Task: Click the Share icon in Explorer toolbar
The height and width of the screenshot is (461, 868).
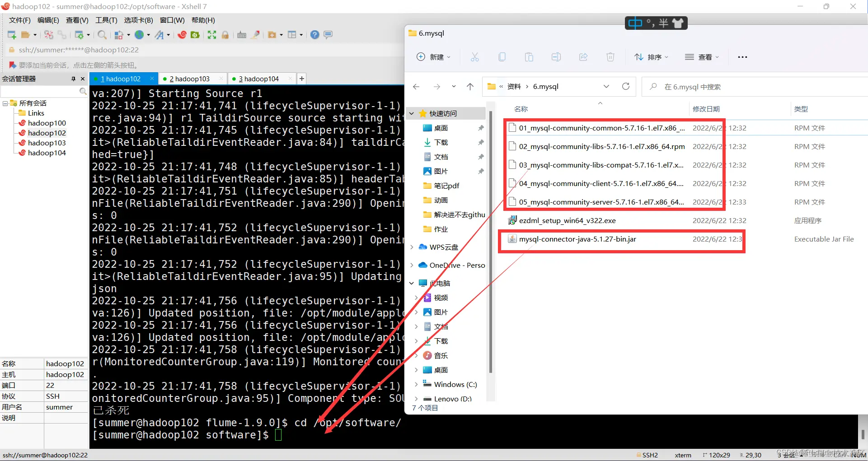Action: (583, 57)
